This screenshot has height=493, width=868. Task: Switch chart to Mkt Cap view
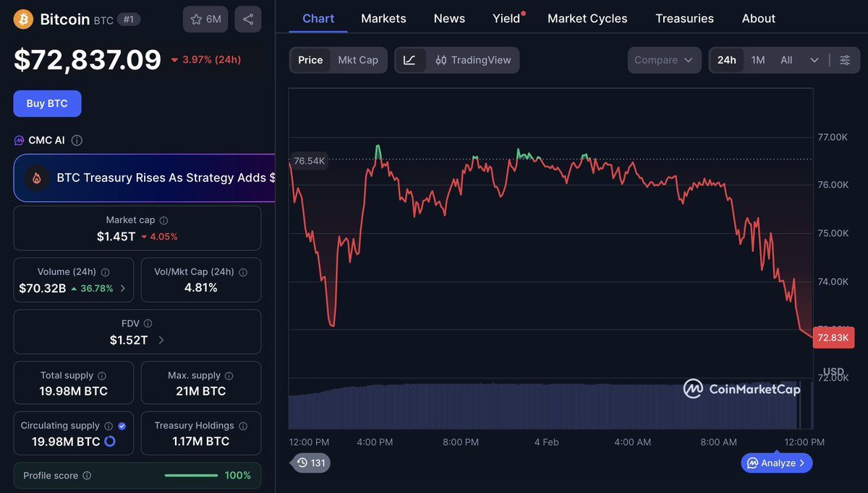(358, 60)
